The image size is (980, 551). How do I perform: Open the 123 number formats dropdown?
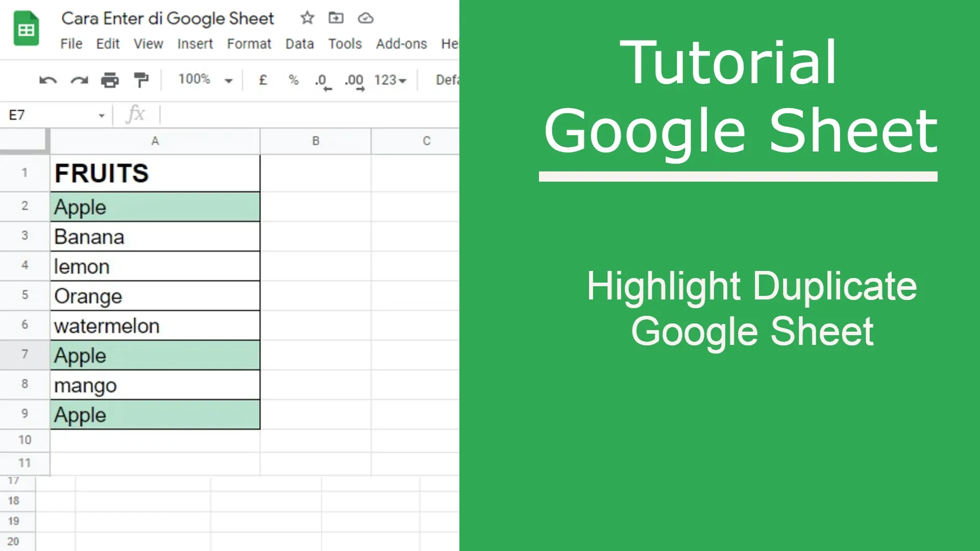[x=390, y=80]
